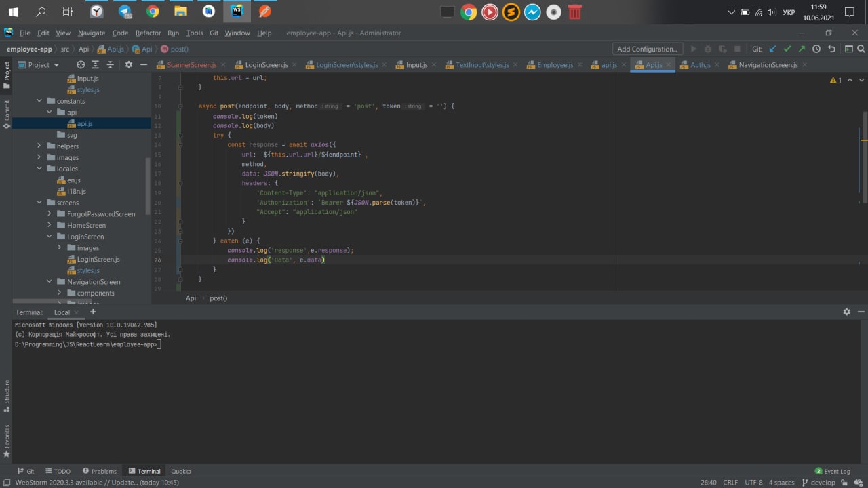Click Add Configuration button
The height and width of the screenshot is (488, 868).
click(x=646, y=49)
